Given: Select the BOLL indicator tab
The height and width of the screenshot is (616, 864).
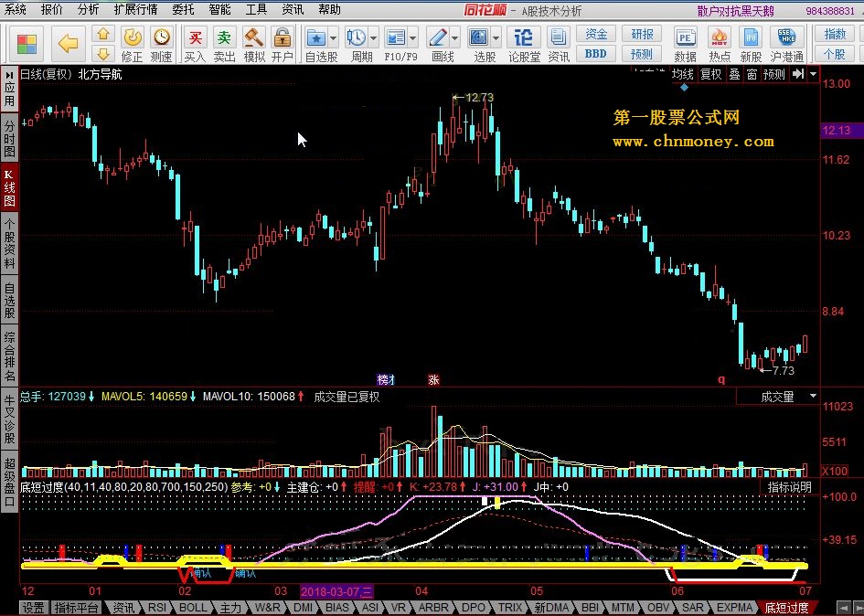Looking at the screenshot, I should pyautogui.click(x=193, y=608).
